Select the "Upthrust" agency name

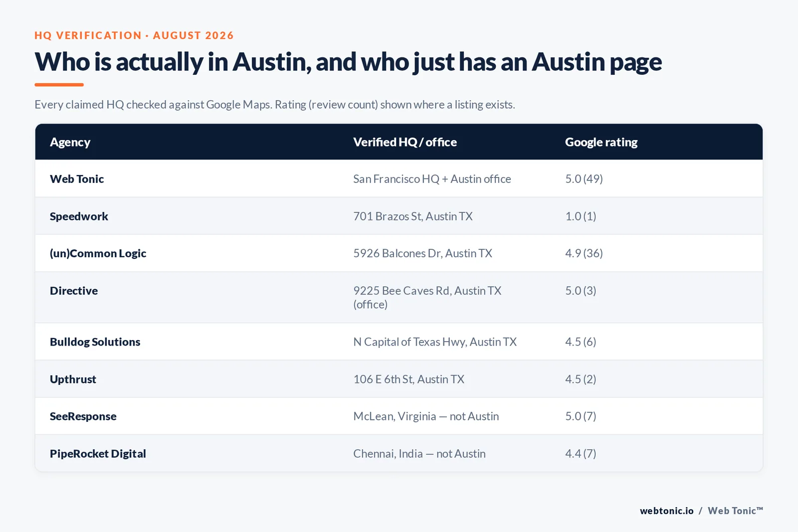click(x=73, y=379)
